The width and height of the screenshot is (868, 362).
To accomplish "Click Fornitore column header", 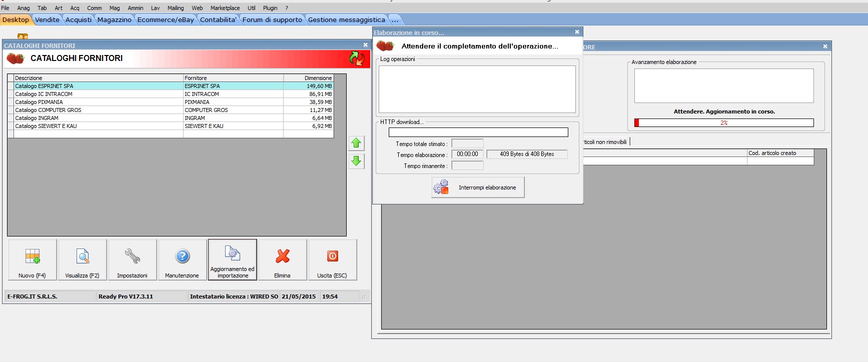I will (233, 78).
